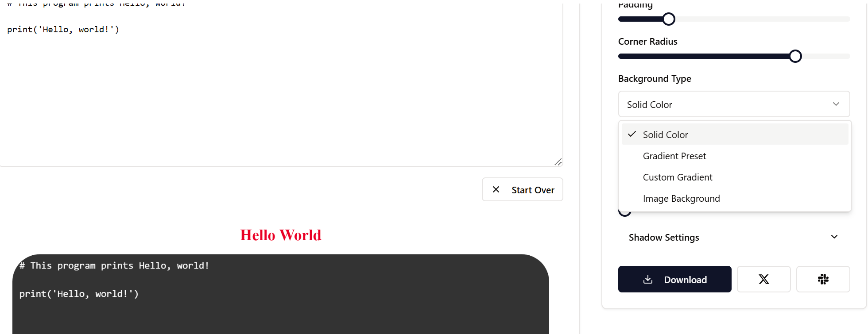Click the Corner Radius slider handle
Screen dimensions: 868x334
(x=795, y=56)
